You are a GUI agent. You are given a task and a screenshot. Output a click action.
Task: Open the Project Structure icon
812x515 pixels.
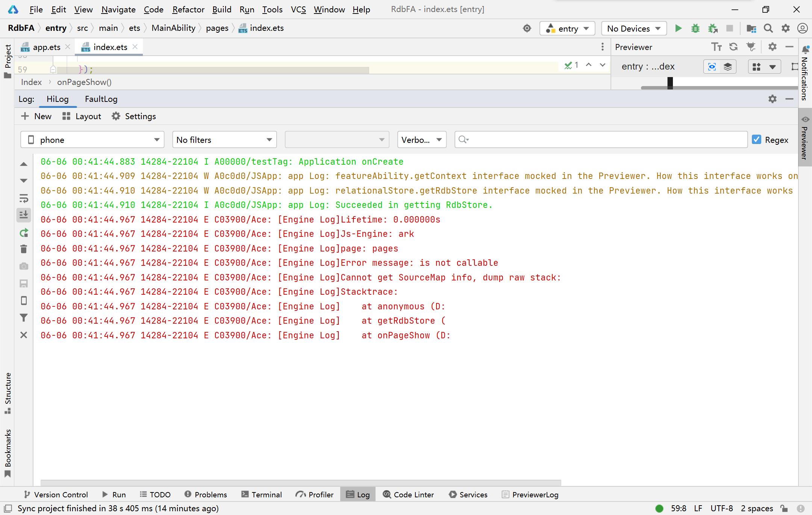click(x=751, y=29)
